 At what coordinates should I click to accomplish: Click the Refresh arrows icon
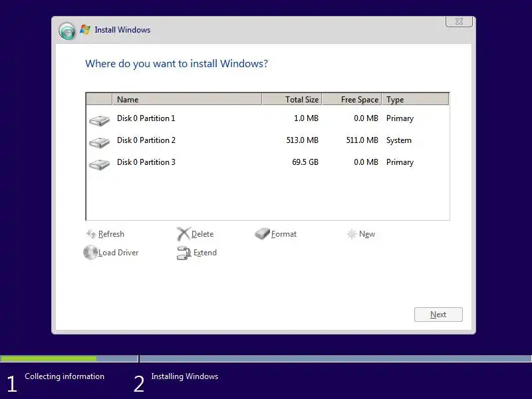pyautogui.click(x=91, y=234)
